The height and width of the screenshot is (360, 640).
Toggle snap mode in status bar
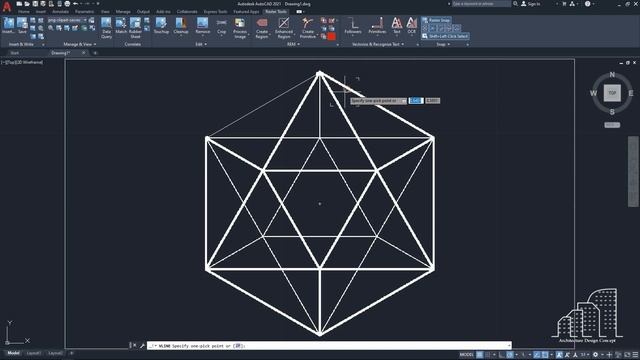[488, 355]
